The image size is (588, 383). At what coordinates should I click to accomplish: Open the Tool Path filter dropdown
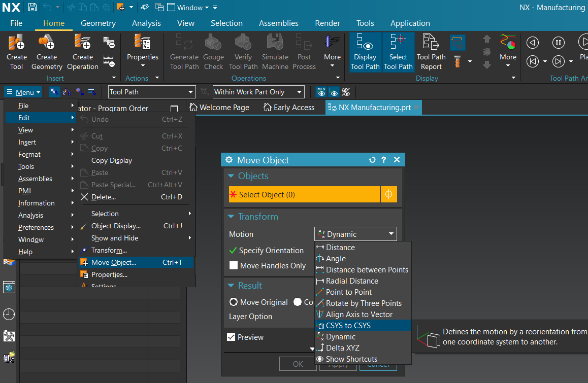point(151,92)
